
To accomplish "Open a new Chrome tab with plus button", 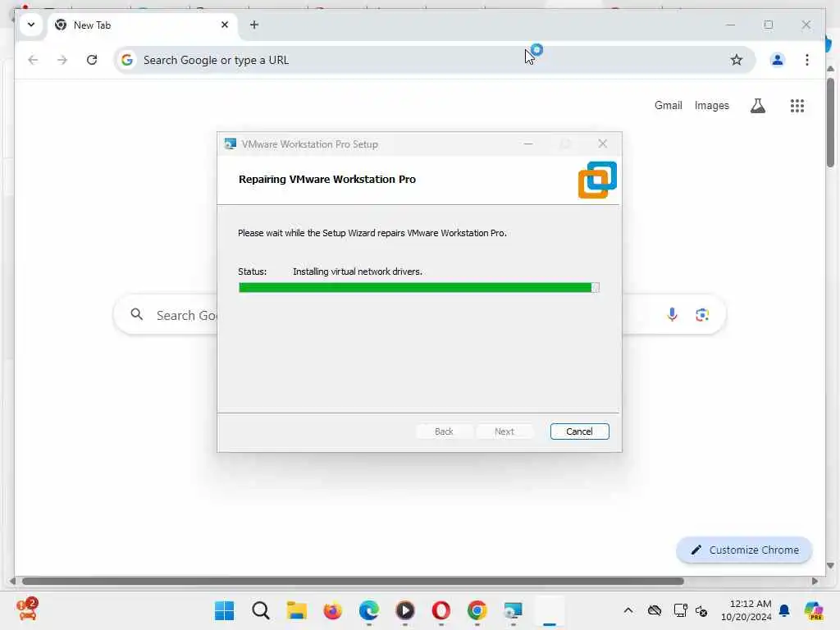I will tap(254, 25).
